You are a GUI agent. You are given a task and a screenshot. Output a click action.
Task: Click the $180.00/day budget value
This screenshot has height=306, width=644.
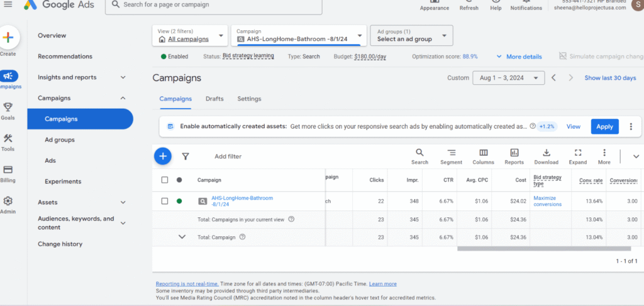coord(370,57)
